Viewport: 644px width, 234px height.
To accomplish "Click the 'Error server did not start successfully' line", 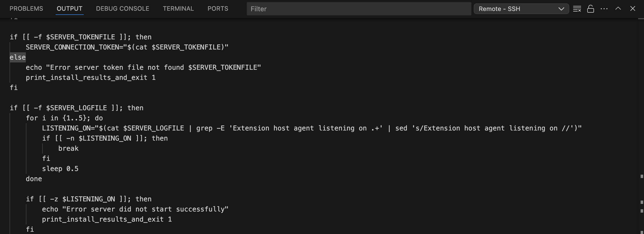I will click(x=135, y=209).
